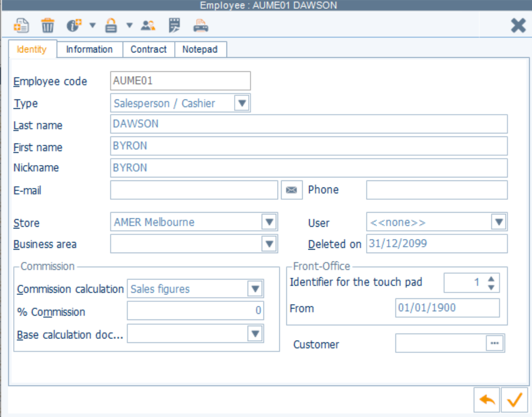Open the notepad notes icon
The image size is (532, 417).
point(173,25)
